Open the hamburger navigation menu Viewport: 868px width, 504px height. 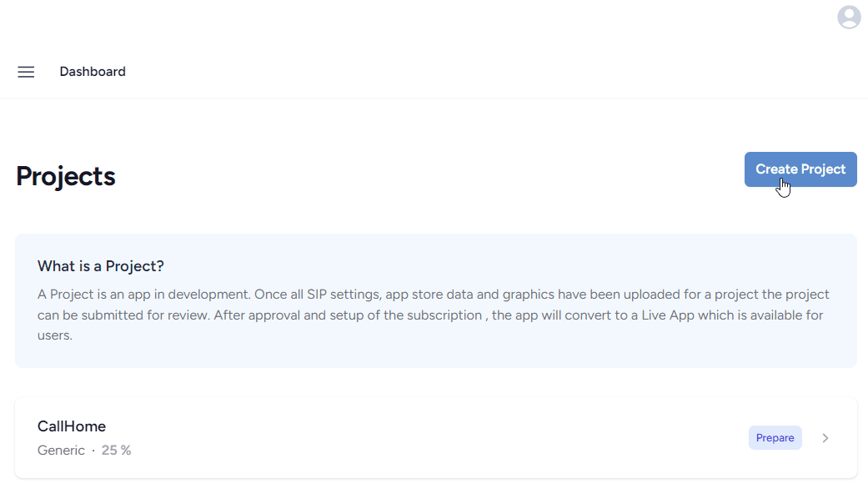tap(26, 72)
